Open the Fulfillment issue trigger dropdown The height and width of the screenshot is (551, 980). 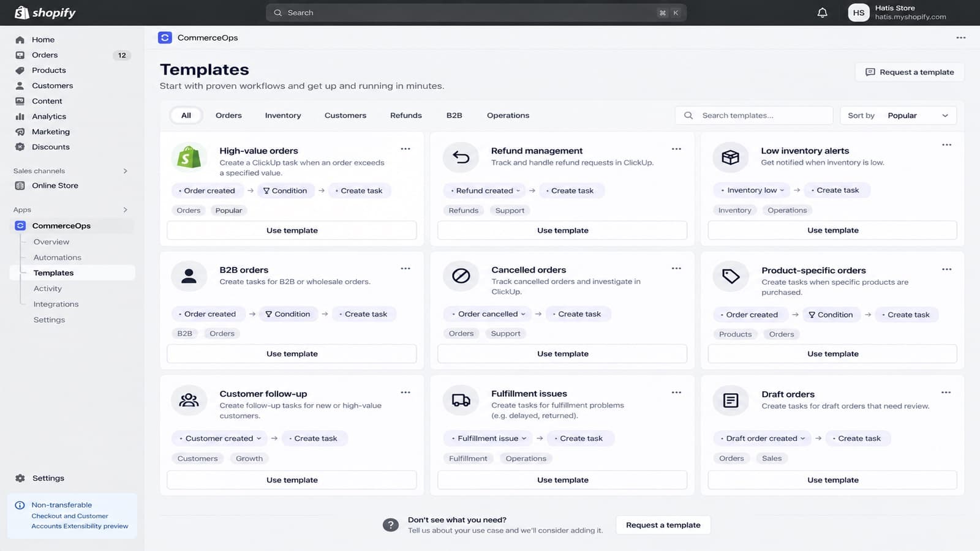coord(488,438)
